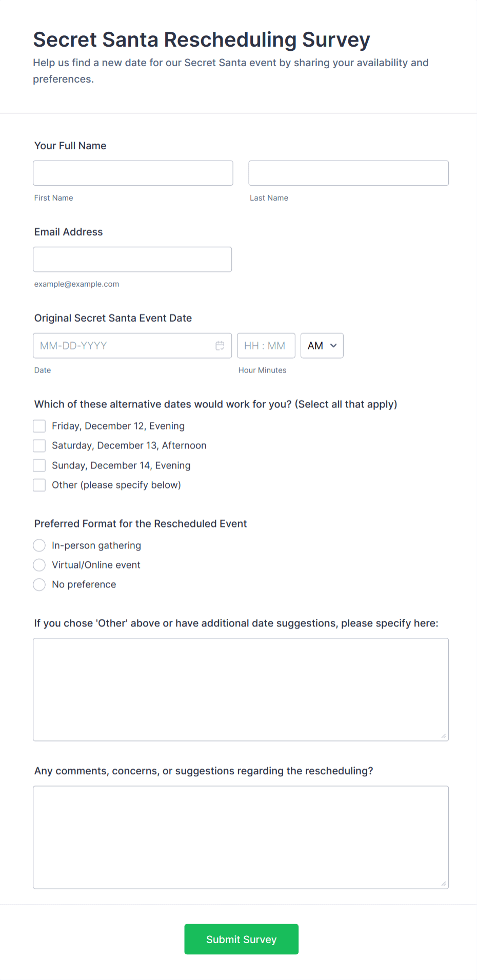
Task: Click the comments and concerns text area
Action: [x=241, y=836]
